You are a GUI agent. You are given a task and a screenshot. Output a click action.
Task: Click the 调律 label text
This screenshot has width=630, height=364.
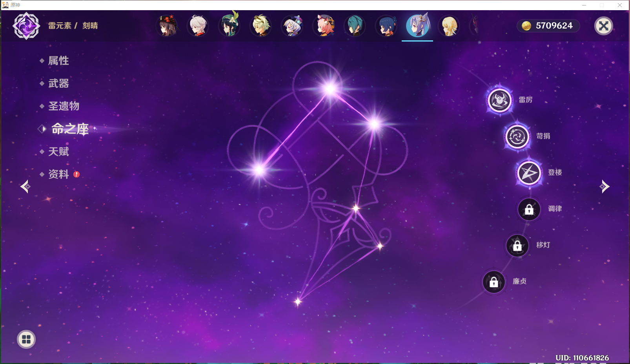555,209
